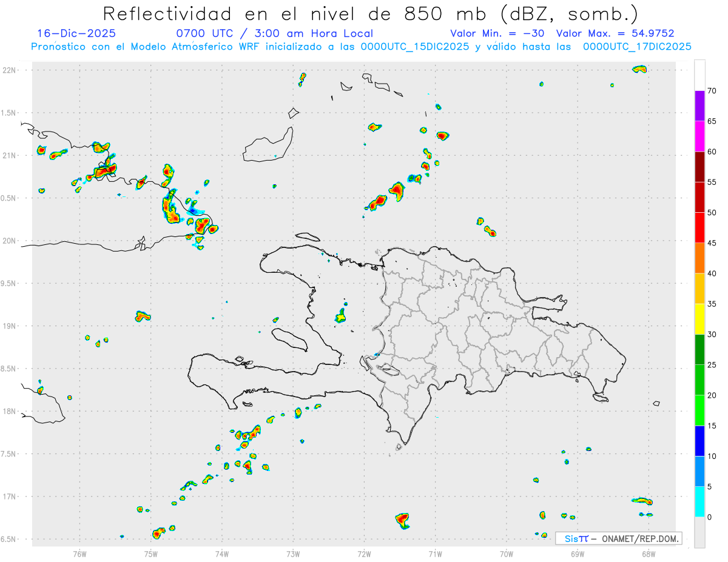Pick the gray below-zero colorbar segment
This screenshot has height=562, width=728.
click(x=699, y=532)
